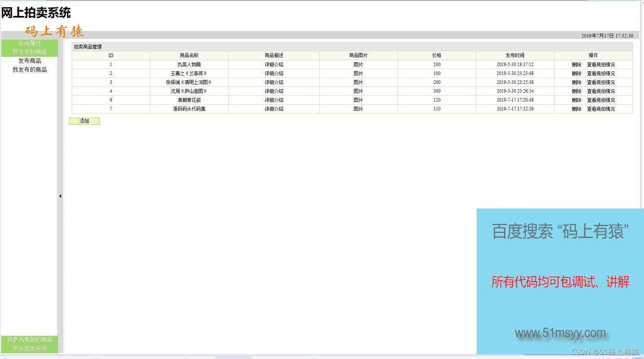Open 详细介绍 for 源码码头代码集
The image size is (644, 359).
click(x=274, y=109)
